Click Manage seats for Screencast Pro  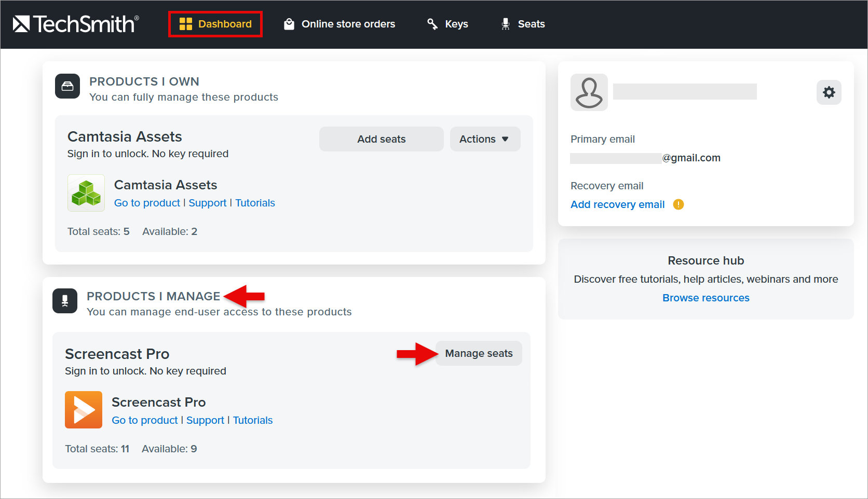(479, 353)
